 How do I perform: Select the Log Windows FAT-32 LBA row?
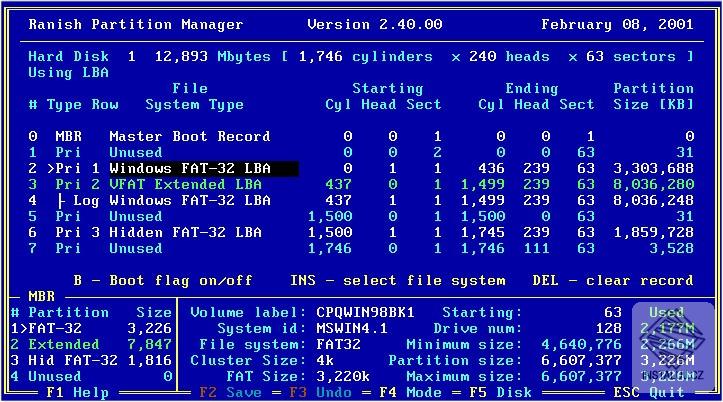pos(361,201)
